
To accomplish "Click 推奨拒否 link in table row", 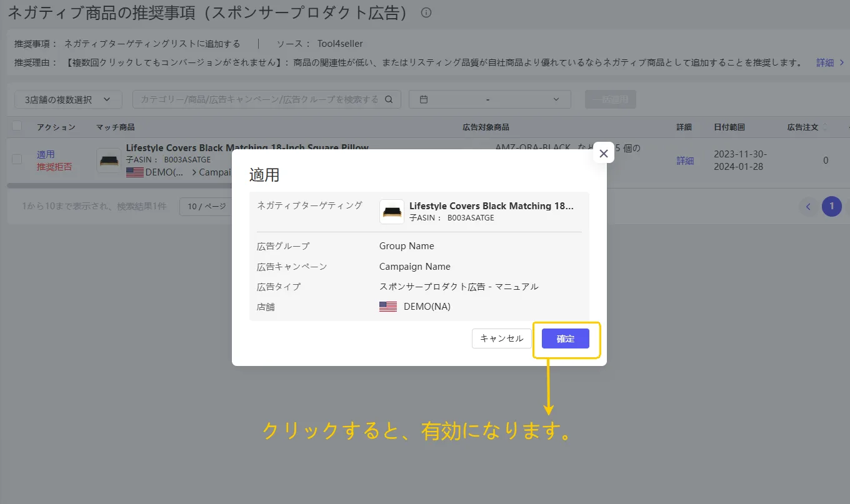I will pos(54,167).
